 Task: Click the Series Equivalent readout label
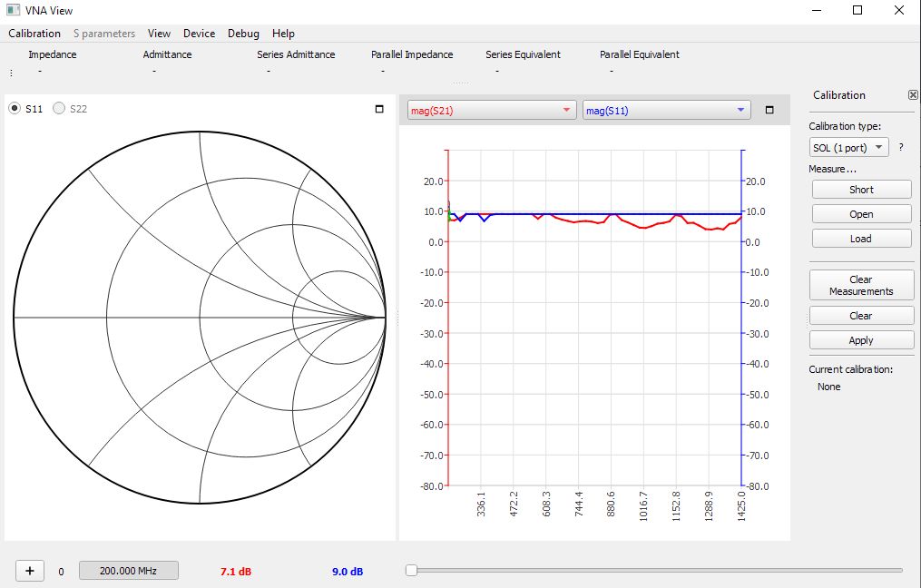524,54
